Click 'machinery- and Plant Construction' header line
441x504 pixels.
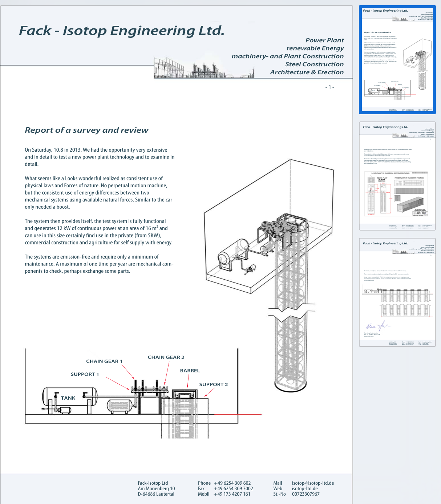tap(288, 56)
